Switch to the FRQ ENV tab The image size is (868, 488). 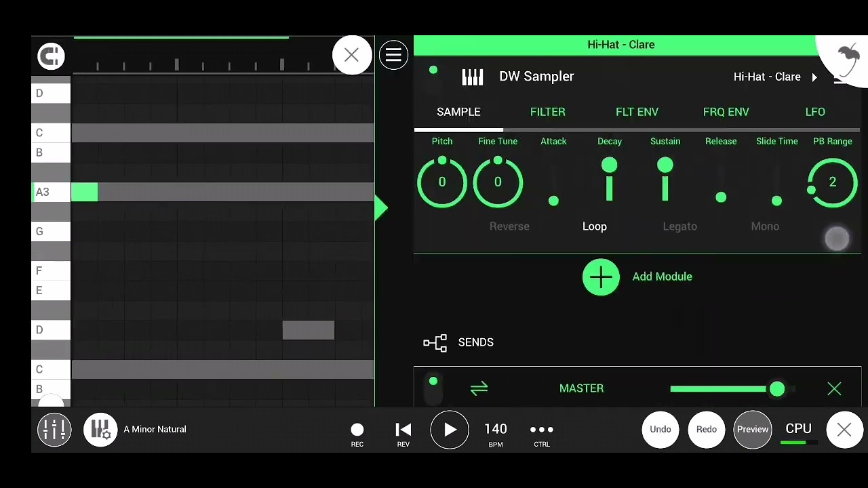coord(726,112)
